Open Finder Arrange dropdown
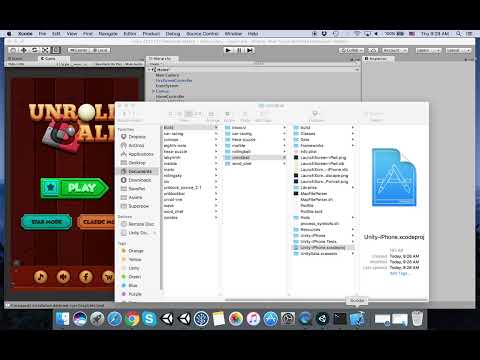 212,114
